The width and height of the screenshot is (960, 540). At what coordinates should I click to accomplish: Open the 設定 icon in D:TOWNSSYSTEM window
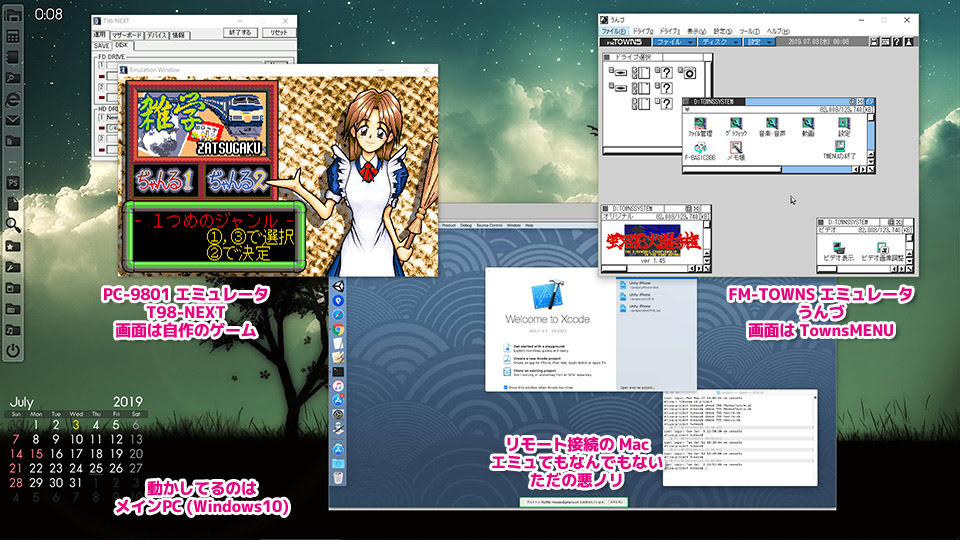pyautogui.click(x=844, y=127)
